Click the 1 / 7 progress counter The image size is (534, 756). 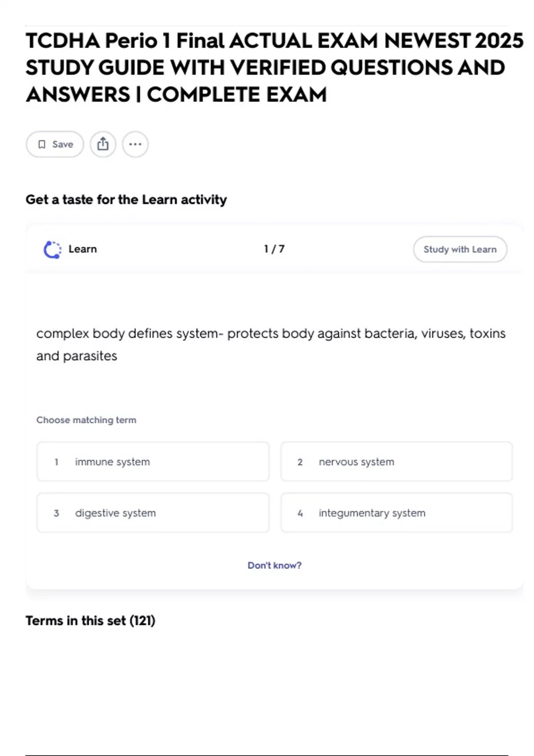(274, 249)
